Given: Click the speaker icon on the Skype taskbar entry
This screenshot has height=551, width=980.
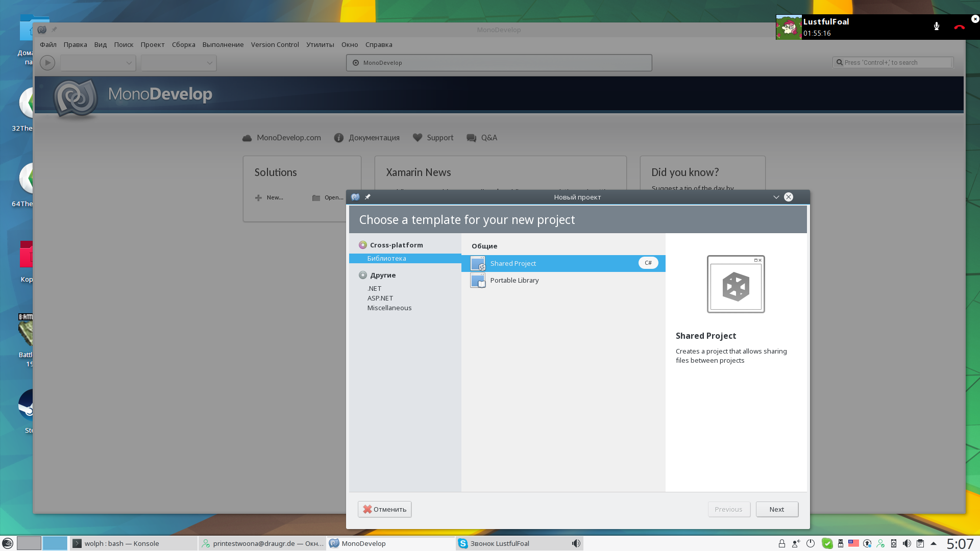Looking at the screenshot, I should pyautogui.click(x=576, y=543).
